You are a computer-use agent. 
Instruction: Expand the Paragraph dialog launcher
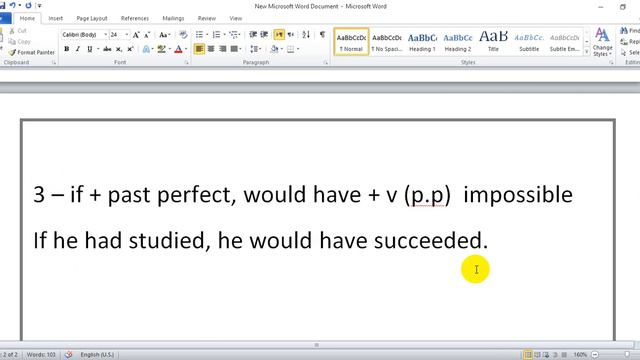pyautogui.click(x=326, y=62)
